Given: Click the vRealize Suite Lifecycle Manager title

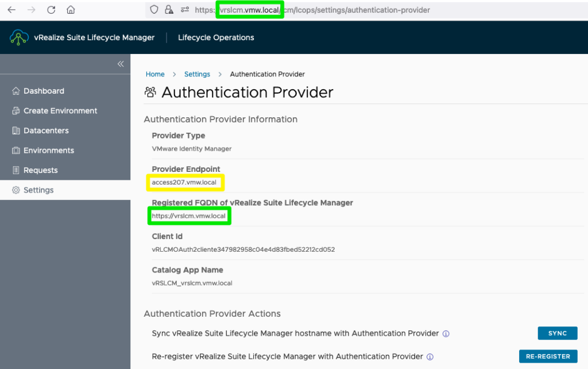Looking at the screenshot, I should [94, 37].
